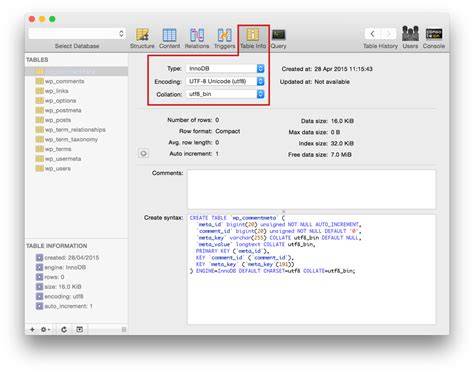Click the wp_comments table icon
474x373 pixels.
(40, 81)
